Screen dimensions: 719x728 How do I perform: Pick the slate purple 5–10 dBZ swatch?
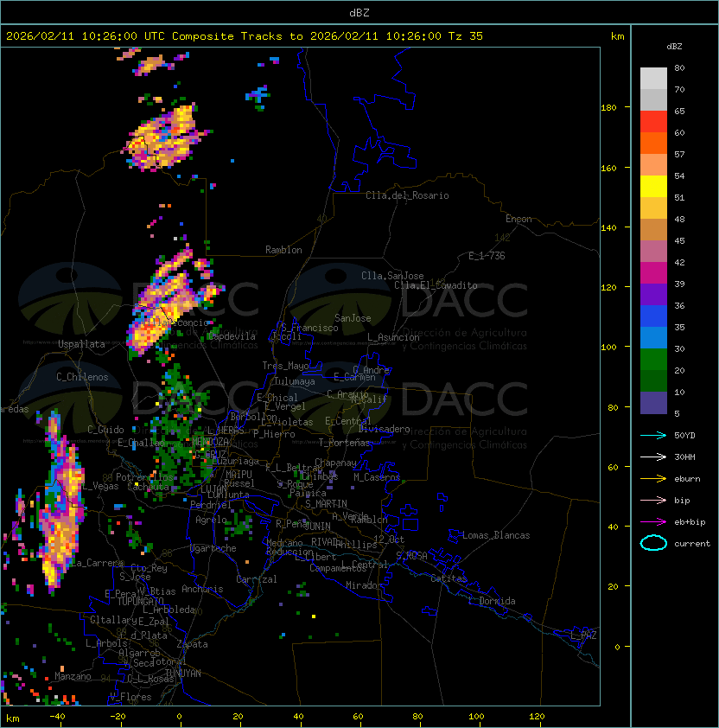click(x=653, y=403)
